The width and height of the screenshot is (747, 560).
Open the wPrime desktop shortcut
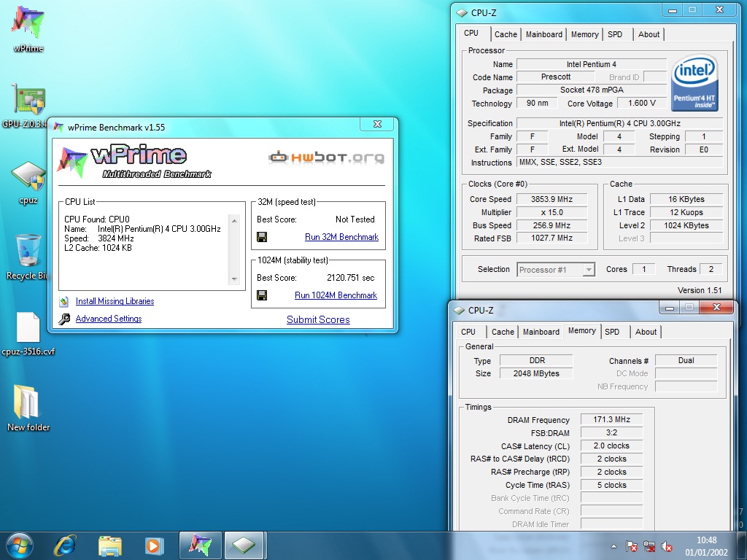28,28
